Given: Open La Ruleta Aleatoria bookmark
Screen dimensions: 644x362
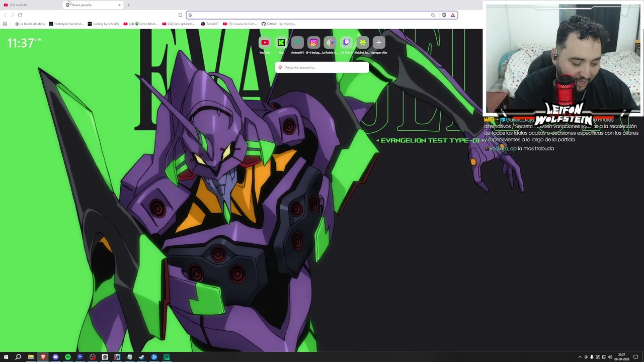Looking at the screenshot, I should click(30, 24).
